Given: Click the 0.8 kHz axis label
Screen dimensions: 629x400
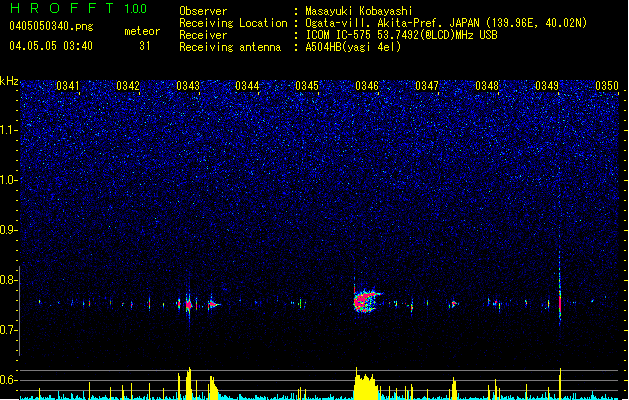Looking at the screenshot, I should pyautogui.click(x=9, y=280).
